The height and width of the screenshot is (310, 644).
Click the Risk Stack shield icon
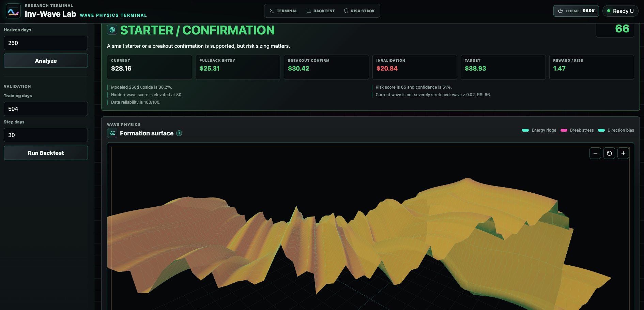pyautogui.click(x=346, y=11)
